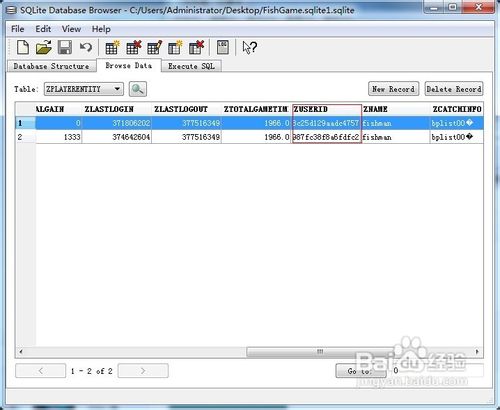Click the New Record button
Screen dimensions: 500x410
click(x=393, y=89)
